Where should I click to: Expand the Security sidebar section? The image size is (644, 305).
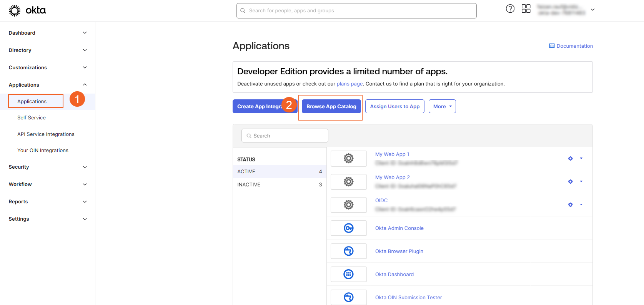click(47, 167)
